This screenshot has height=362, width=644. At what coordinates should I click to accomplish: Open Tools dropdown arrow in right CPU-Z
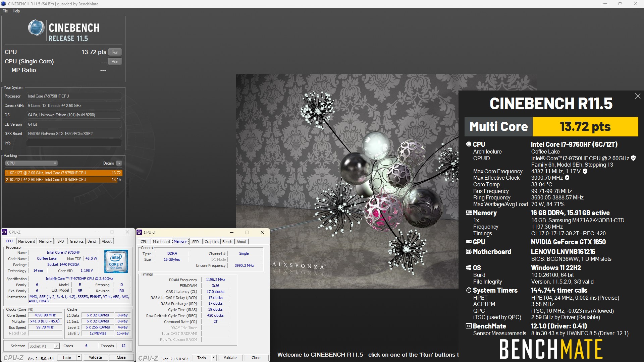(x=214, y=358)
